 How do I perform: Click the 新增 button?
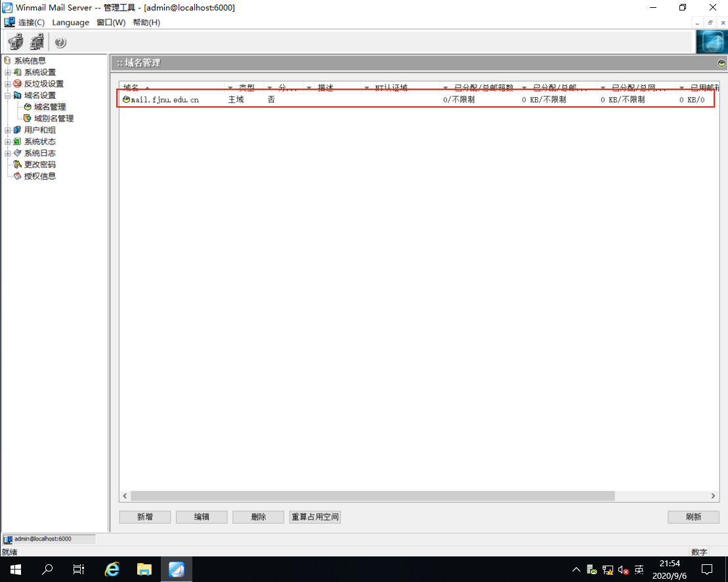pos(145,517)
